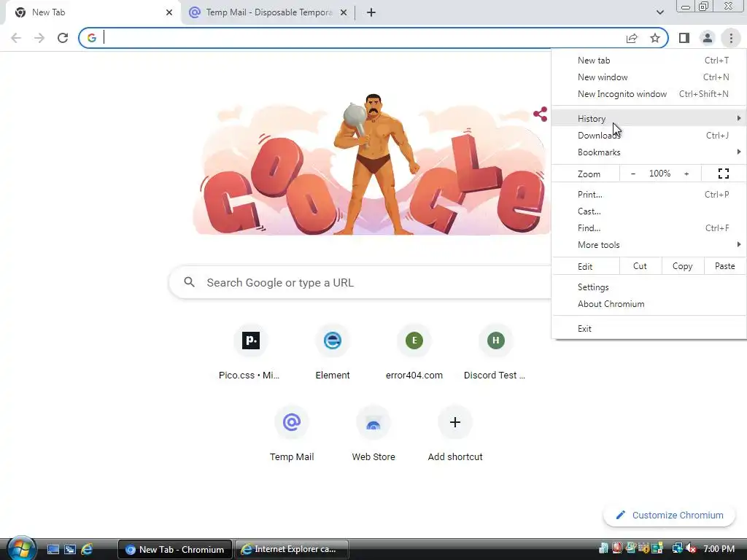The image size is (747, 560).
Task: Click the muted volume tray icon
Action: (691, 549)
